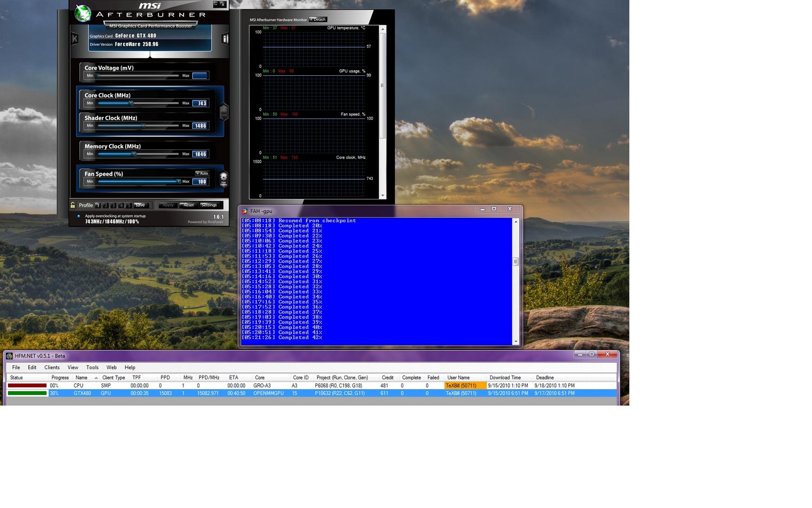812x508 pixels.
Task: Sort by the ETA column header
Action: click(240, 377)
